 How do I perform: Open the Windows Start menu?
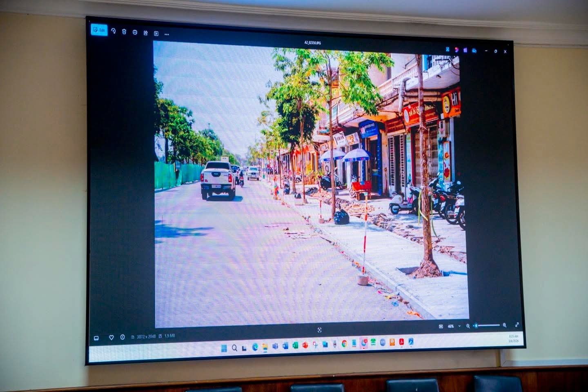224,348
